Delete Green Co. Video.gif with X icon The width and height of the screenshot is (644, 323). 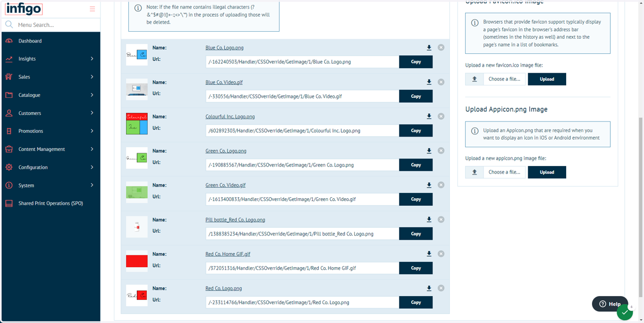(441, 185)
